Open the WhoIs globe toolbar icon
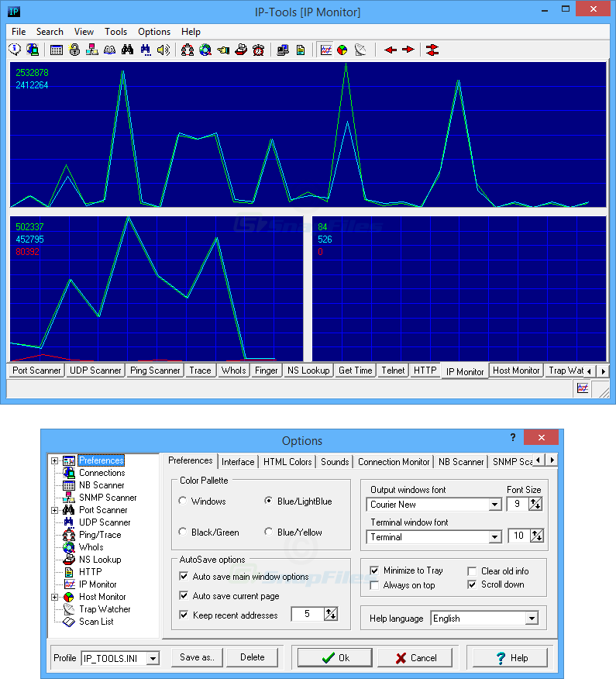The image size is (616, 679). pyautogui.click(x=205, y=50)
